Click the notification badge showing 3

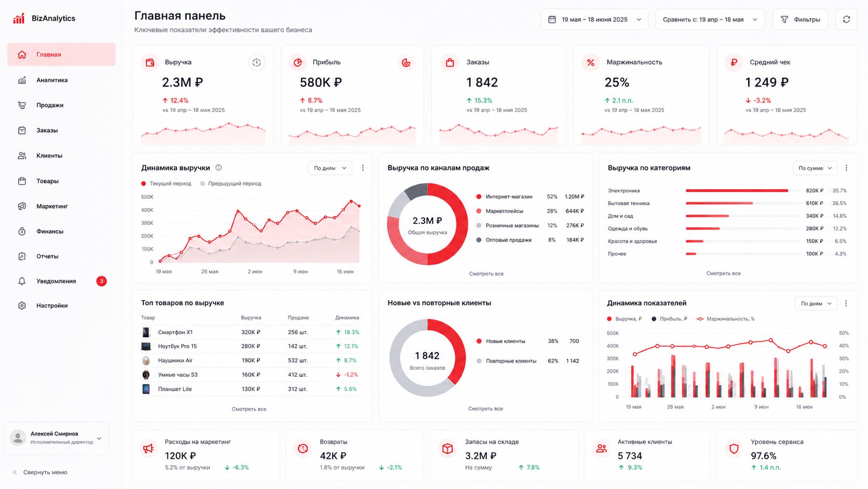coord(102,281)
